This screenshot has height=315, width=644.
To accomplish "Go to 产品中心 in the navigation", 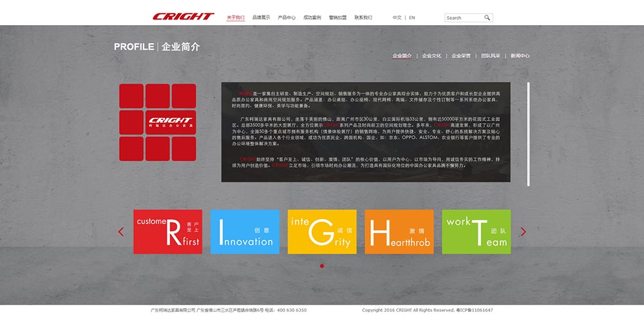I will coord(287,18).
